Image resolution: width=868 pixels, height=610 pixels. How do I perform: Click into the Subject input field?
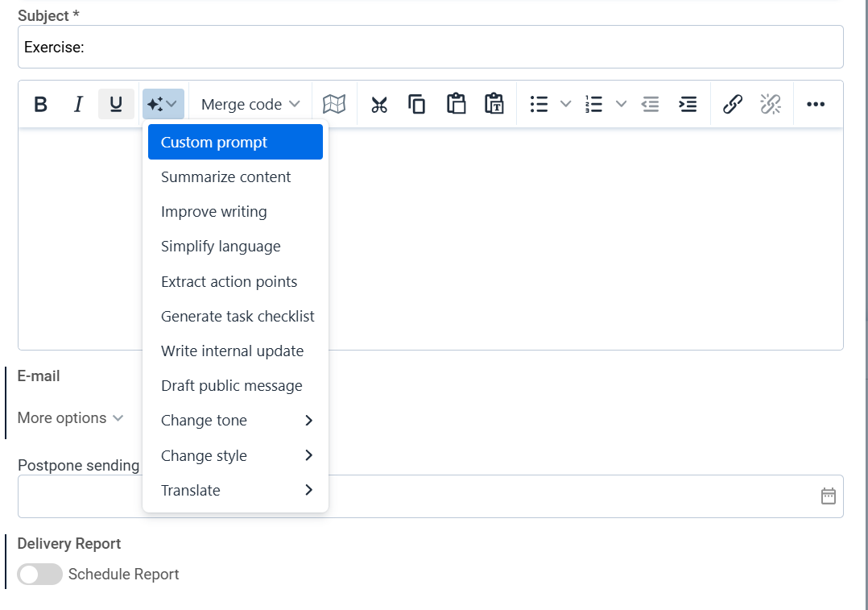(430, 48)
